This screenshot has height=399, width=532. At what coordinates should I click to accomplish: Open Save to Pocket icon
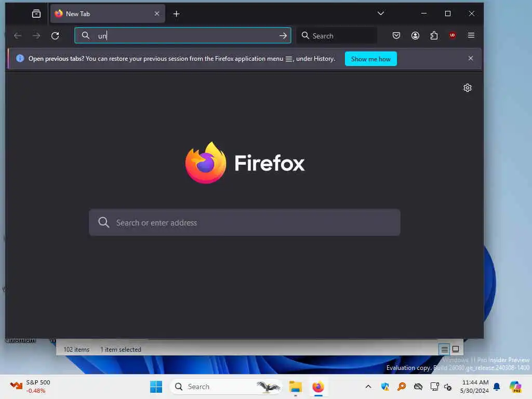396,35
